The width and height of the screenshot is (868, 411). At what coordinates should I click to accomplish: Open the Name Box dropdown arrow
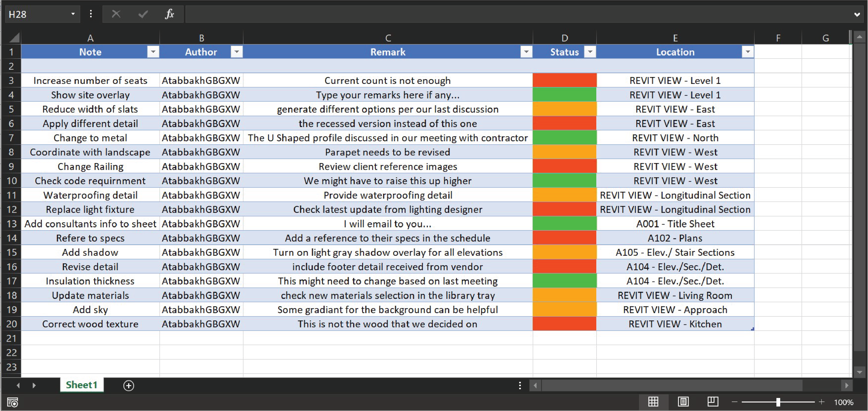click(73, 14)
